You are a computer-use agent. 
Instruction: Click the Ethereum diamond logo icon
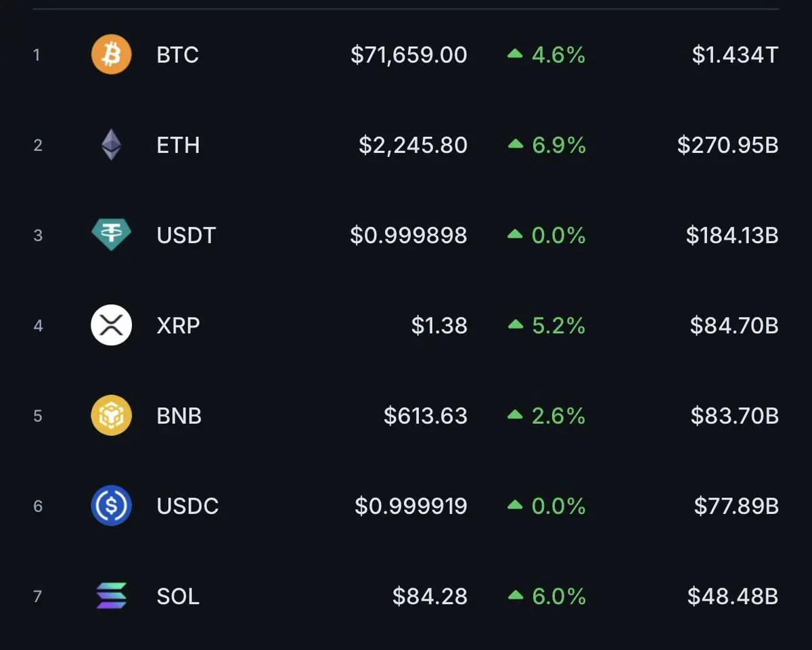coord(112,145)
